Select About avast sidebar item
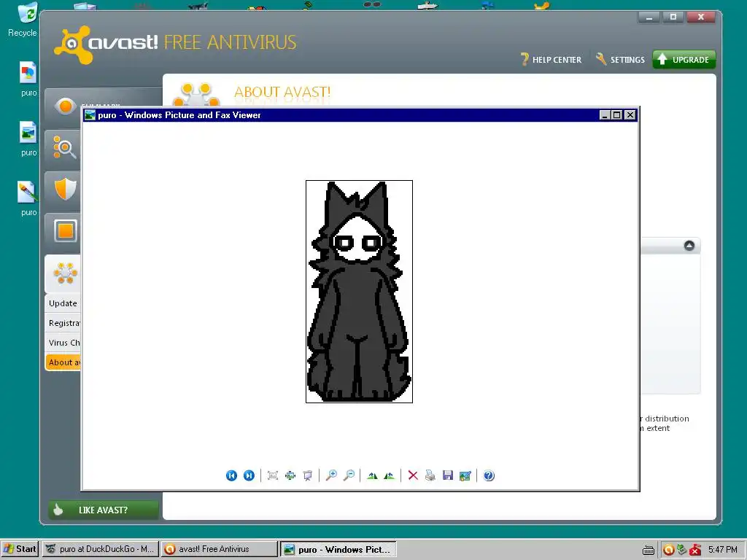This screenshot has width=747, height=560. click(63, 362)
